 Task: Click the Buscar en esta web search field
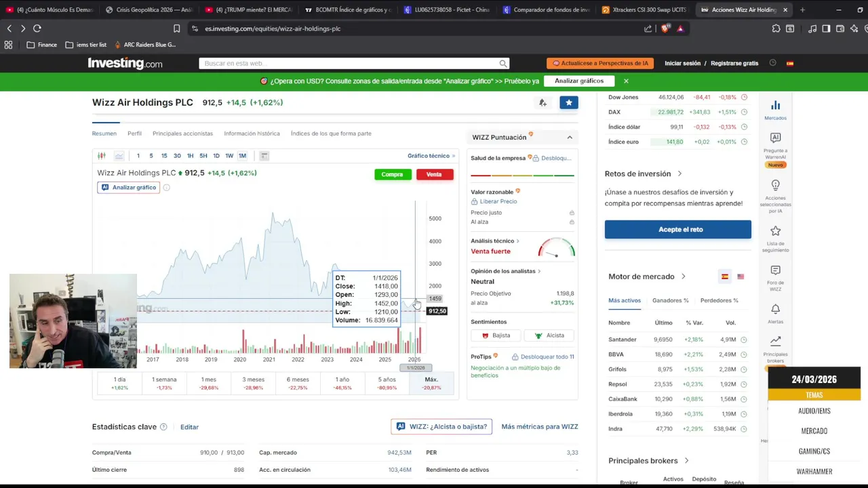coord(349,63)
